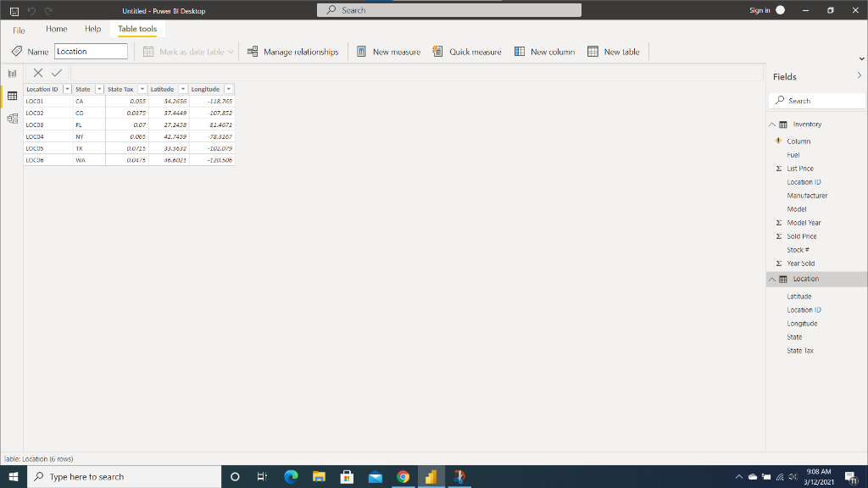Click the Fields pane Search box
The image size is (868, 488).
(x=817, y=101)
